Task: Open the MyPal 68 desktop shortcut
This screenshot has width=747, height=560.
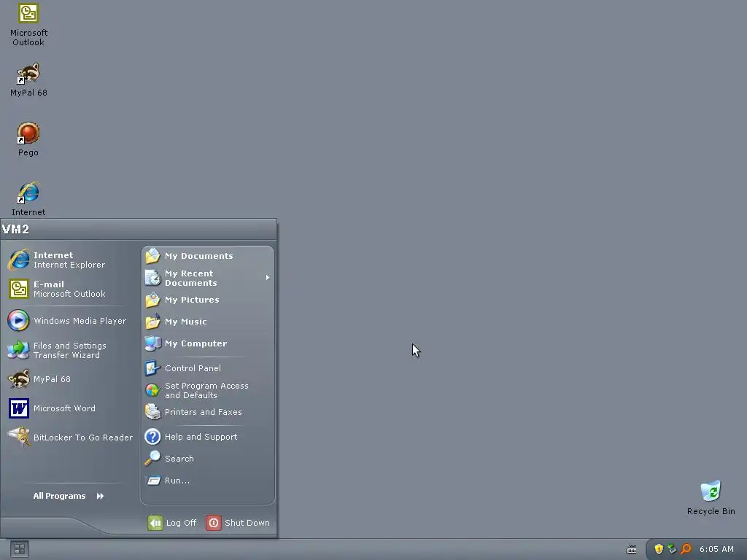Action: click(x=28, y=79)
